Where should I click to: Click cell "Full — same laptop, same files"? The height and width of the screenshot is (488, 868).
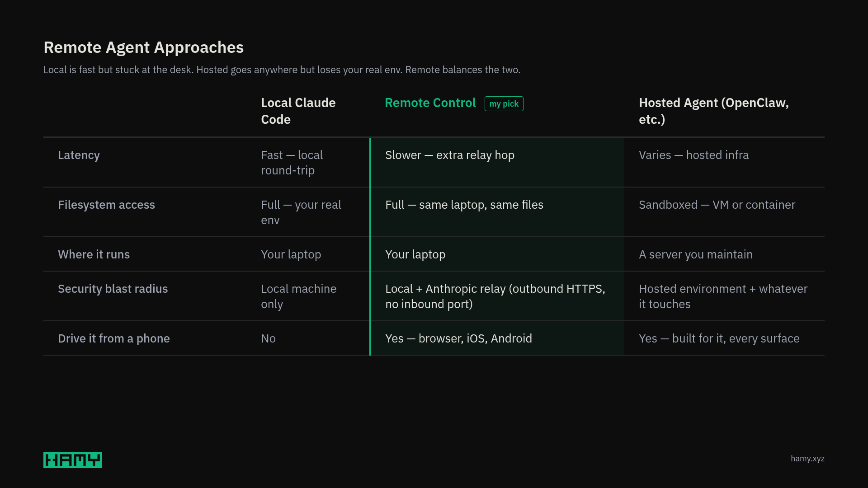pos(464,205)
